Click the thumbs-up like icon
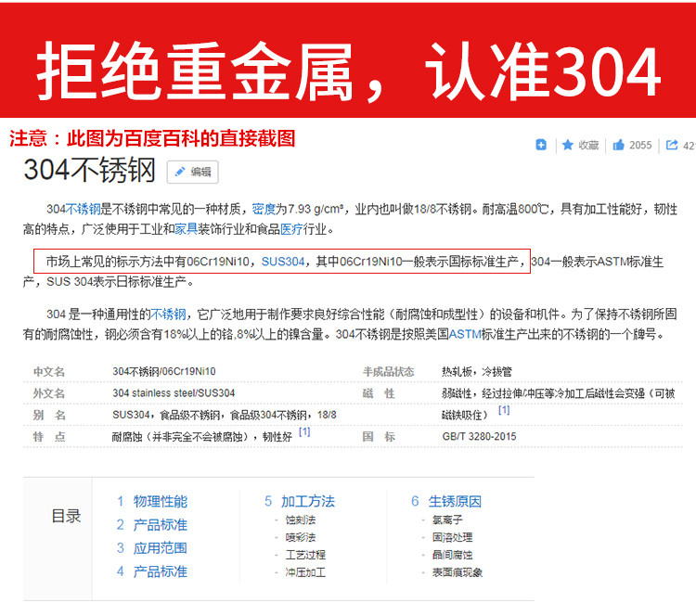Image resolution: width=696 pixels, height=616 pixels. coord(618,145)
